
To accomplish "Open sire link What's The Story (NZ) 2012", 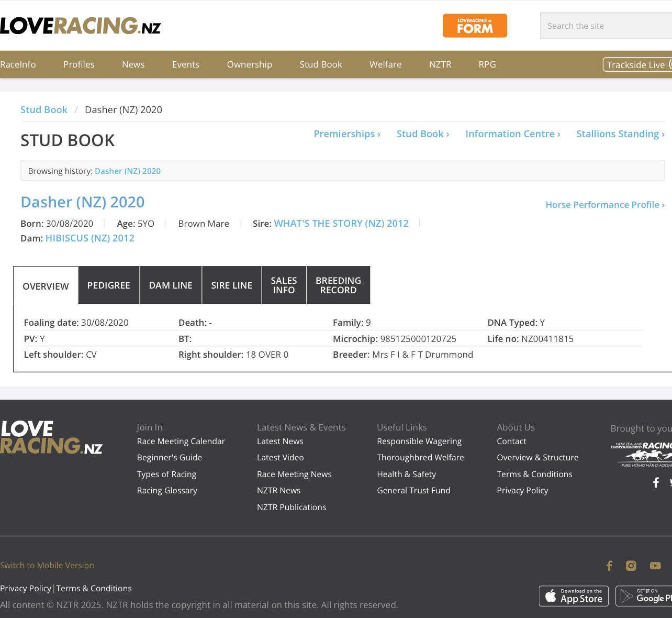I will (x=341, y=224).
